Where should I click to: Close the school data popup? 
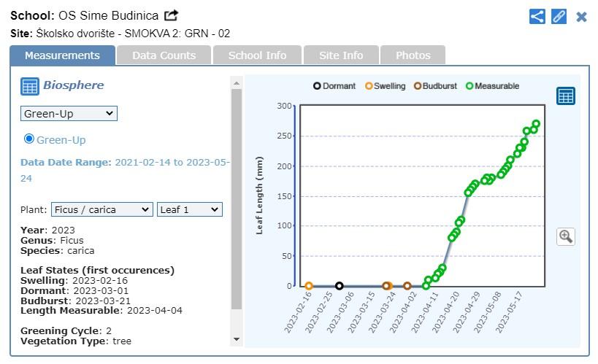tap(581, 16)
